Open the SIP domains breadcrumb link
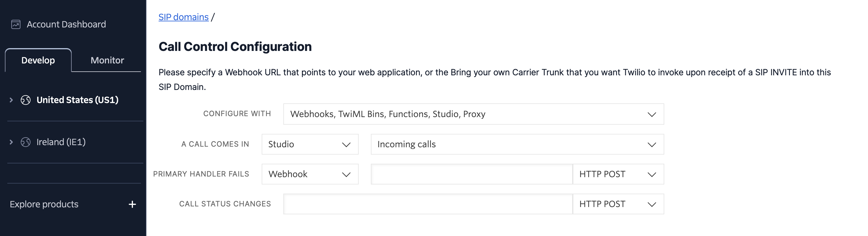Viewport: 868px width, 236px height. point(183,17)
